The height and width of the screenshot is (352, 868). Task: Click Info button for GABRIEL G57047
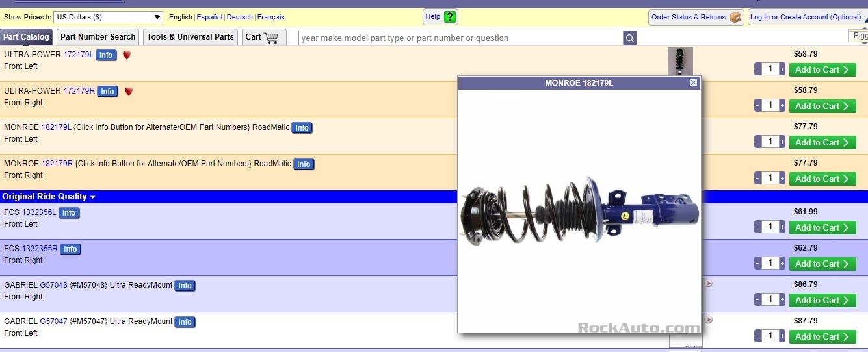pyautogui.click(x=185, y=322)
